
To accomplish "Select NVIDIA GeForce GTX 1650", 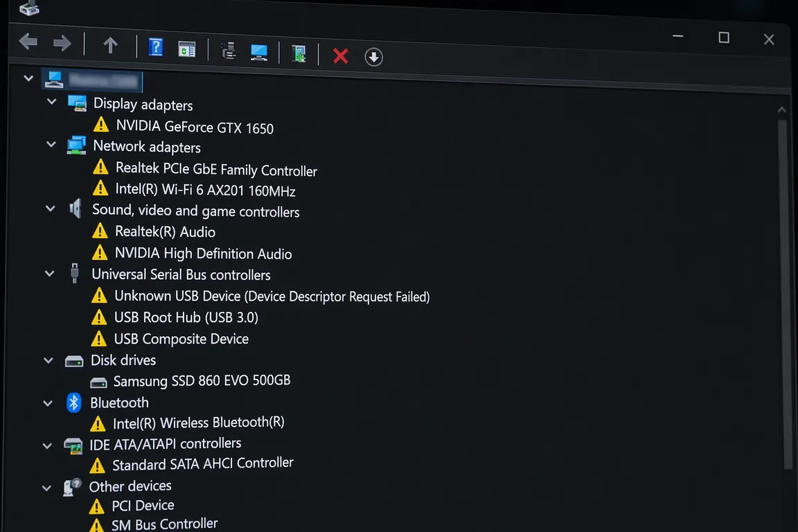I will click(195, 127).
